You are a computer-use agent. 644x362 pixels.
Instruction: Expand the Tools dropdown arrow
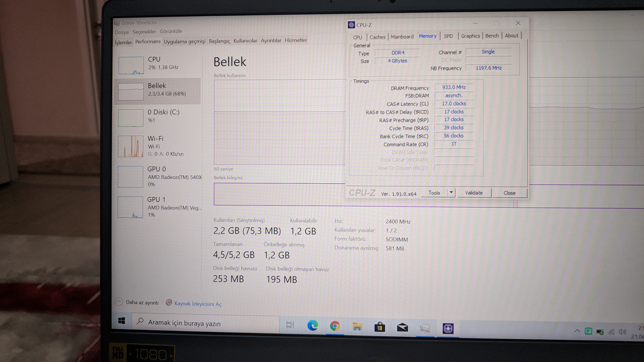(451, 193)
